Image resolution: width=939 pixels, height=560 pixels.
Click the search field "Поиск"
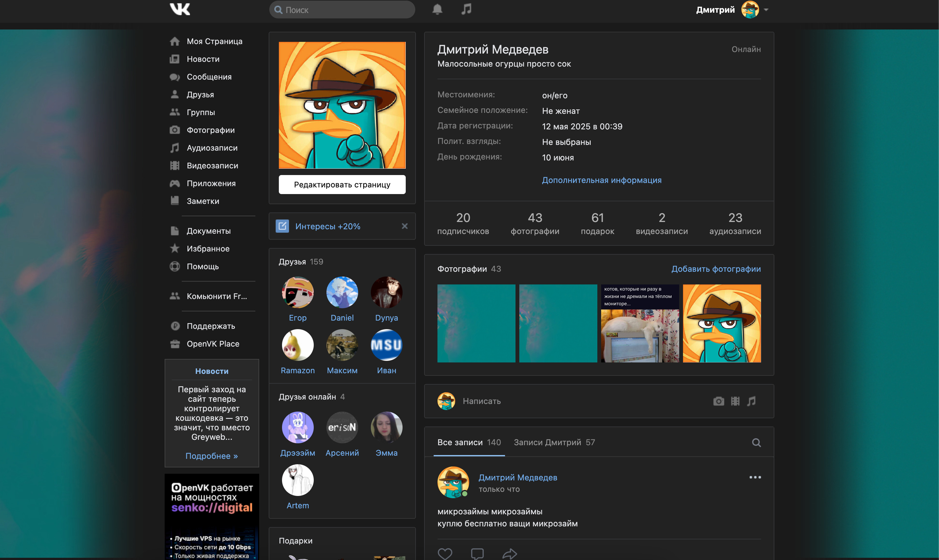342,10
